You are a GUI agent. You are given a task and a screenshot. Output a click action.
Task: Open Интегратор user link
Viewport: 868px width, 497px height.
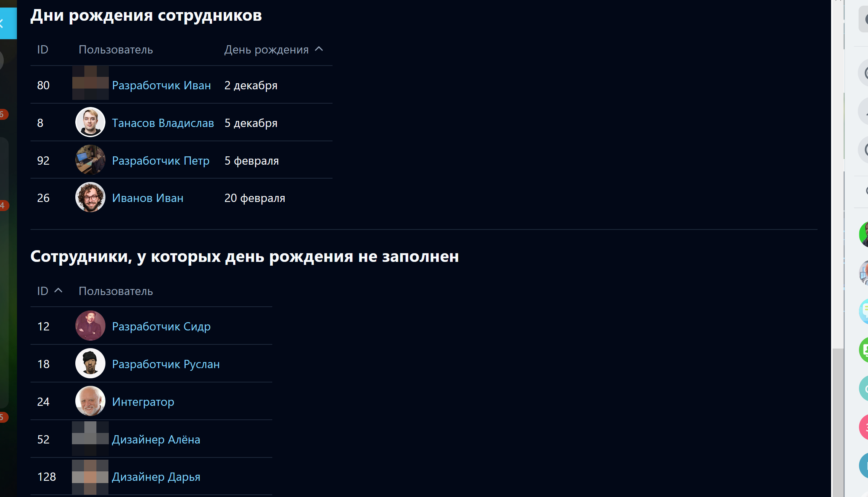(143, 402)
